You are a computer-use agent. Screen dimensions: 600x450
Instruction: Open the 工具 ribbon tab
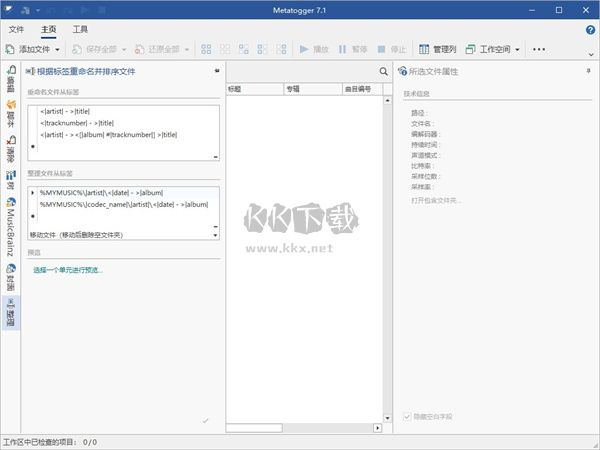[x=80, y=29]
